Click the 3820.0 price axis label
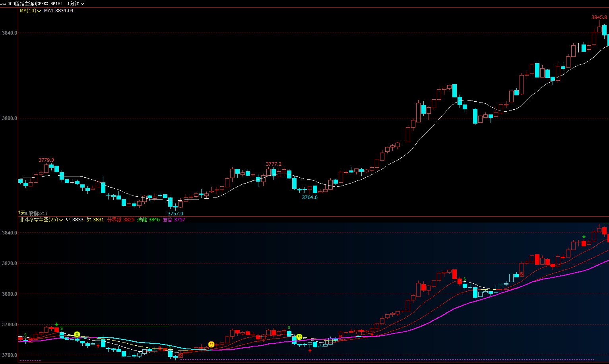This screenshot has width=609, height=364. pos(10,263)
